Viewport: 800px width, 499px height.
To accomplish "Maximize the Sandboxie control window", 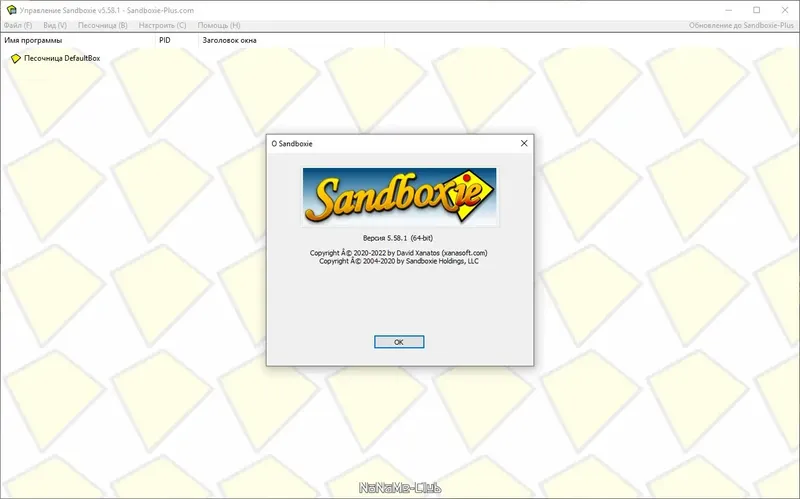I will [757, 10].
